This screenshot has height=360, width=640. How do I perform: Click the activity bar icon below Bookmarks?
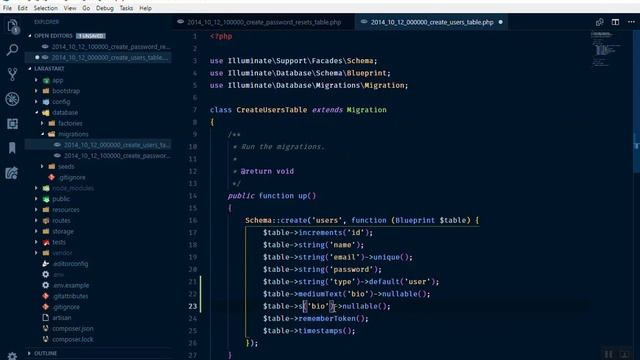coord(12,173)
